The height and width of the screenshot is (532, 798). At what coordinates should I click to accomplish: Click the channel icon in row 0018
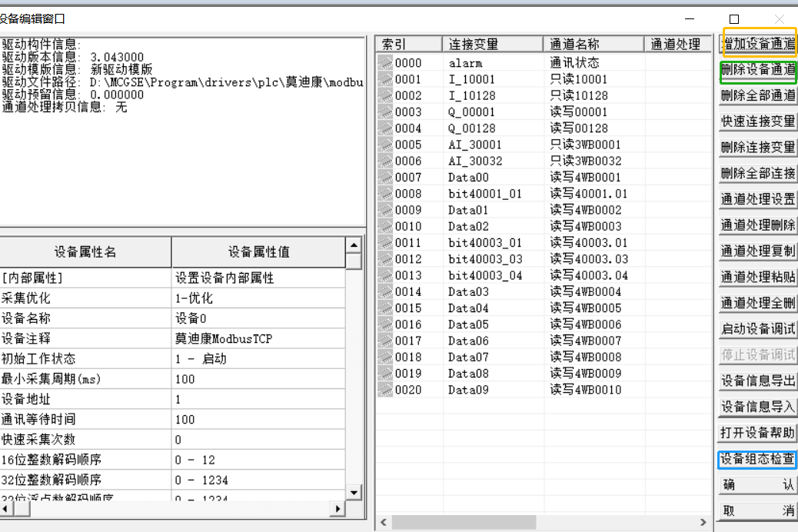pyautogui.click(x=384, y=357)
